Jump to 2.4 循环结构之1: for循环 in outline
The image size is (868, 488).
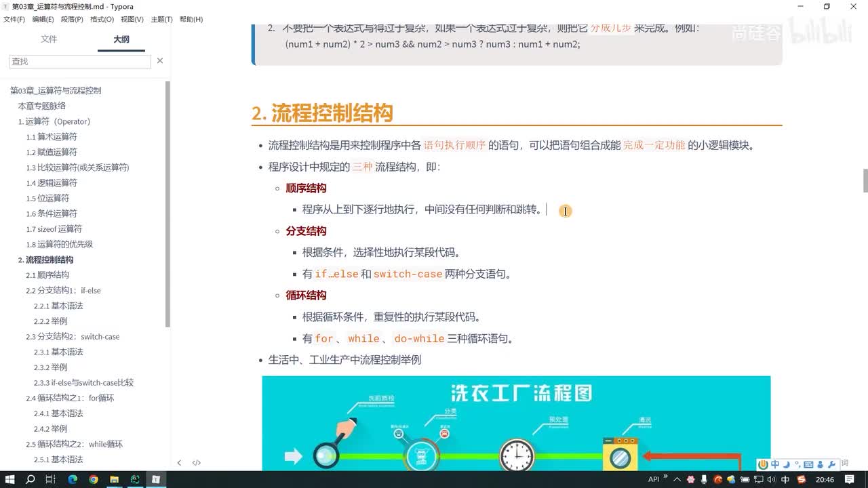(70, 398)
